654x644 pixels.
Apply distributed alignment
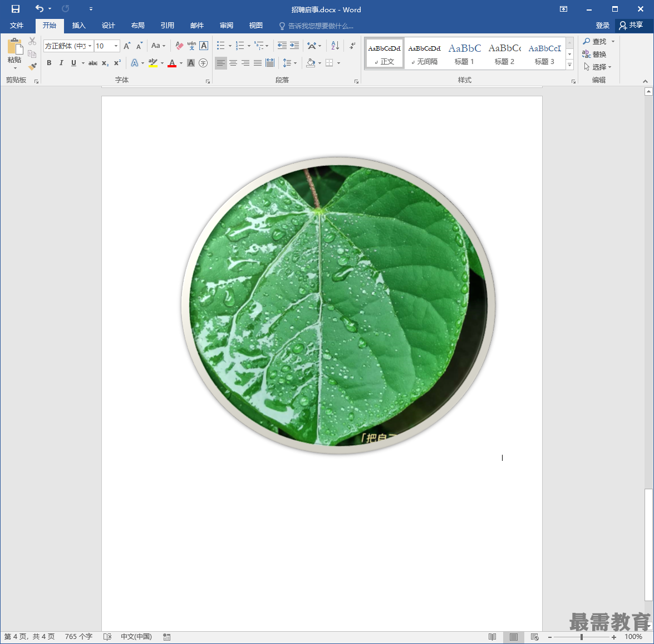click(x=270, y=63)
